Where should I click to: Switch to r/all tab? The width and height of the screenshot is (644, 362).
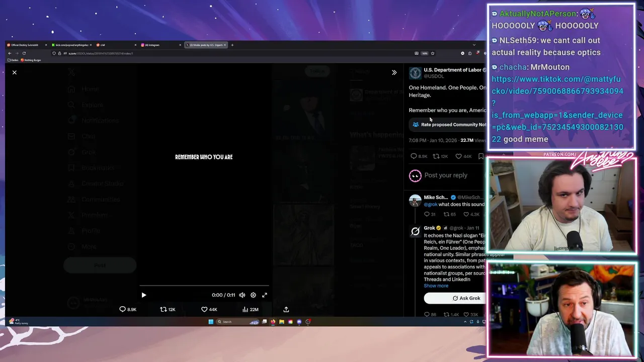pos(116,45)
